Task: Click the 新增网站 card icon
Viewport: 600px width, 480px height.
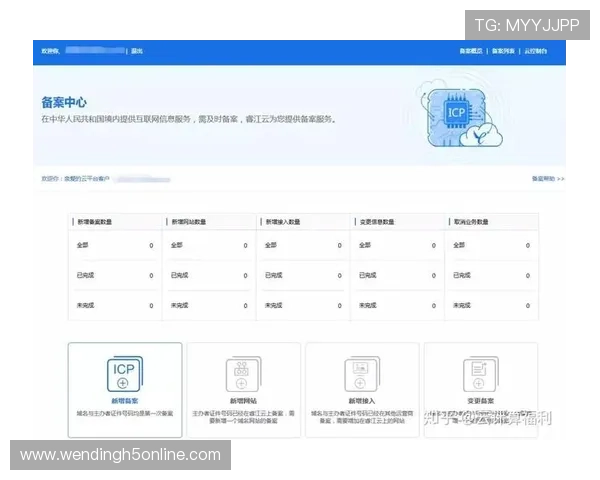Action: point(243,374)
